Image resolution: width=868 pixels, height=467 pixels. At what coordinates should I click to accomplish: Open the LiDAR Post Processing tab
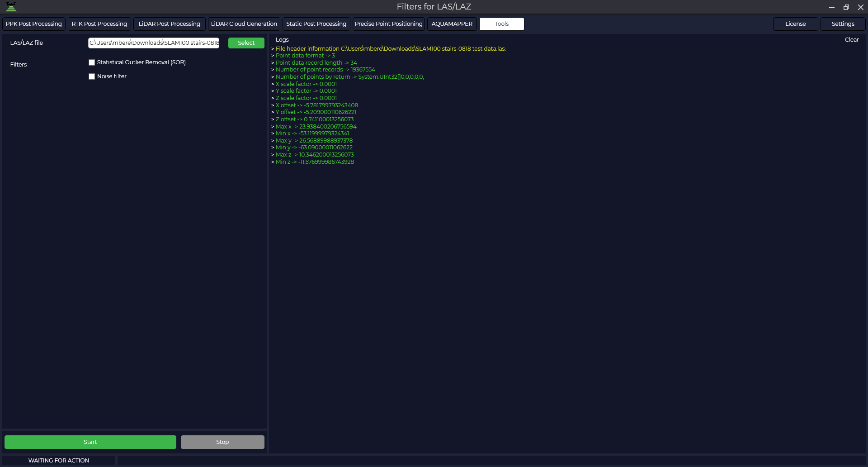(170, 24)
